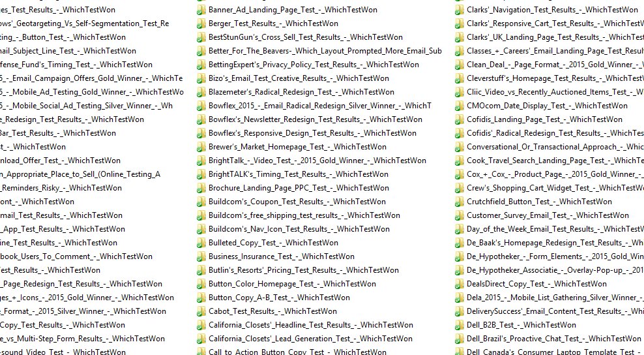The width and height of the screenshot is (644, 355).
Task: Click the Clarks'_Responsive_Cart_Test_Results icon
Action: pos(459,23)
